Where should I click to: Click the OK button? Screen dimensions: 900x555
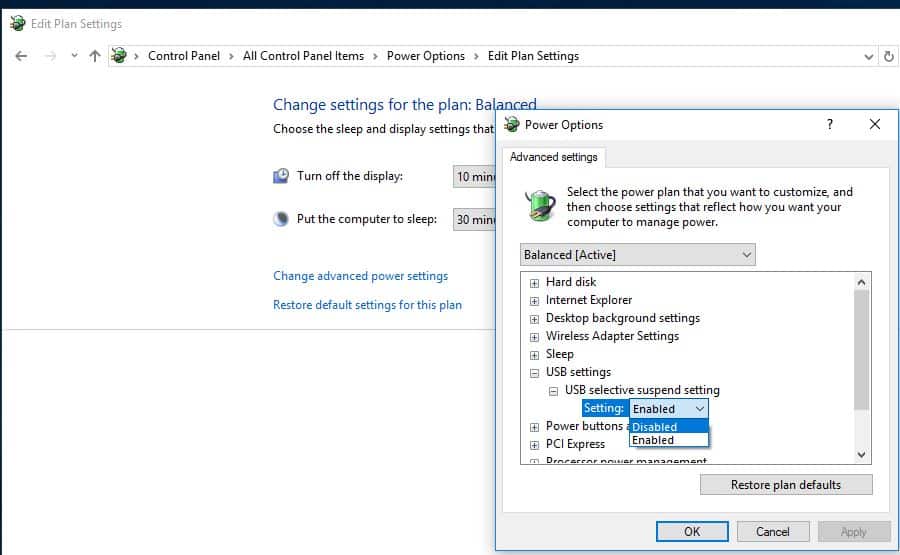692,531
